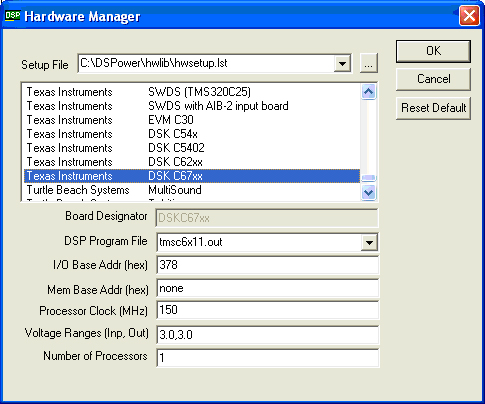
Task: Click the tmsc6x11.out program file field
Action: click(259, 242)
